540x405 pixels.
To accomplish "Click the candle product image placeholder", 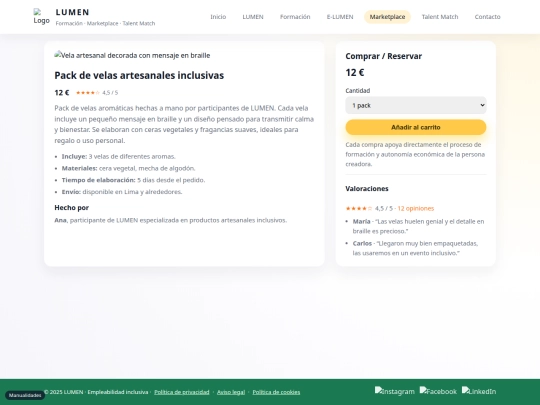I will pos(132,55).
